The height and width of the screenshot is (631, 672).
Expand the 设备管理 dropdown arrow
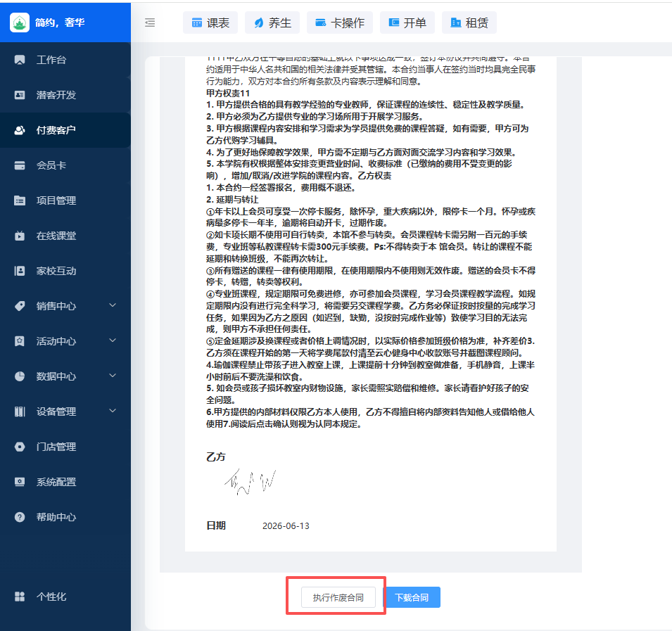coord(113,411)
